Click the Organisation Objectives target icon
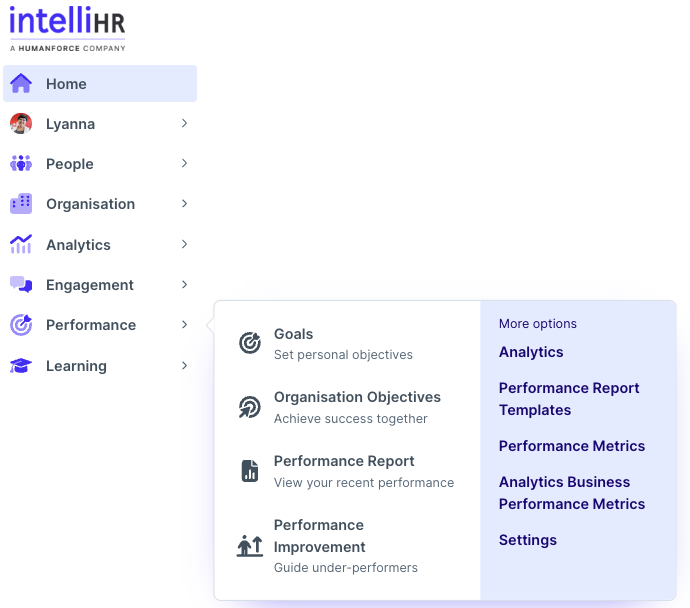690x608 pixels. point(250,407)
